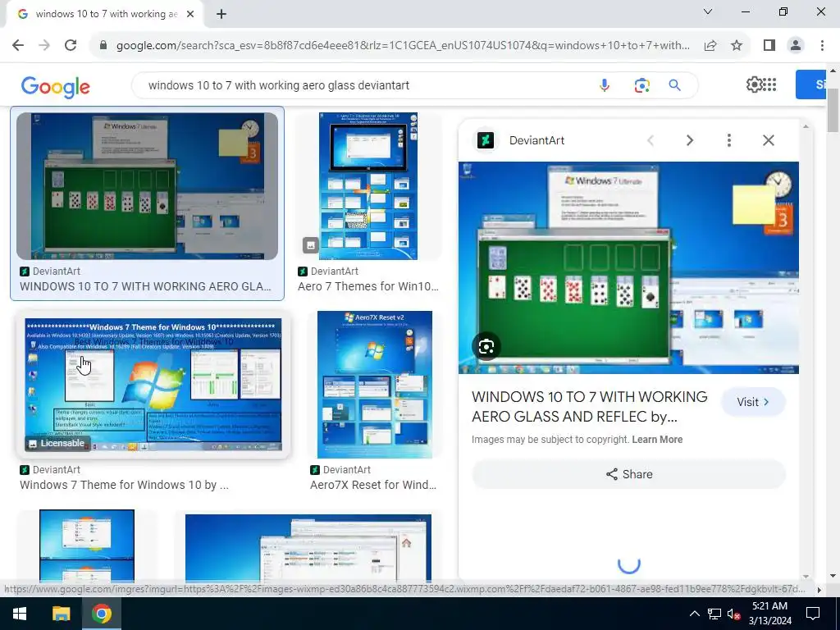840x630 pixels.
Task: Open the Google apps grid
Action: 769,84
